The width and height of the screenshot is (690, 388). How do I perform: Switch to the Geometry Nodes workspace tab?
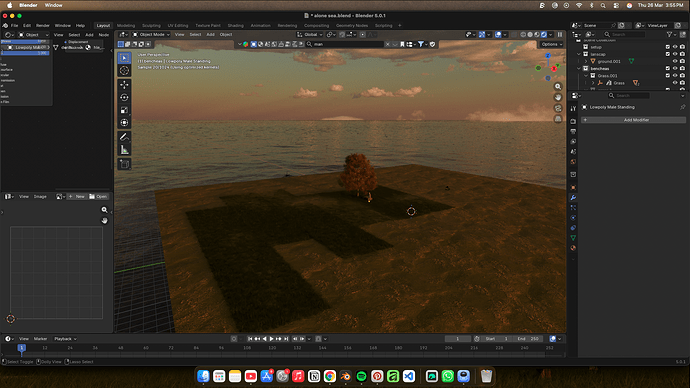click(x=352, y=26)
